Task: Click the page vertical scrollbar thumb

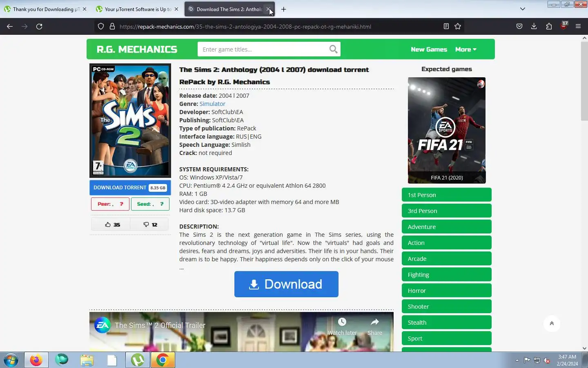Action: pyautogui.click(x=584, y=81)
